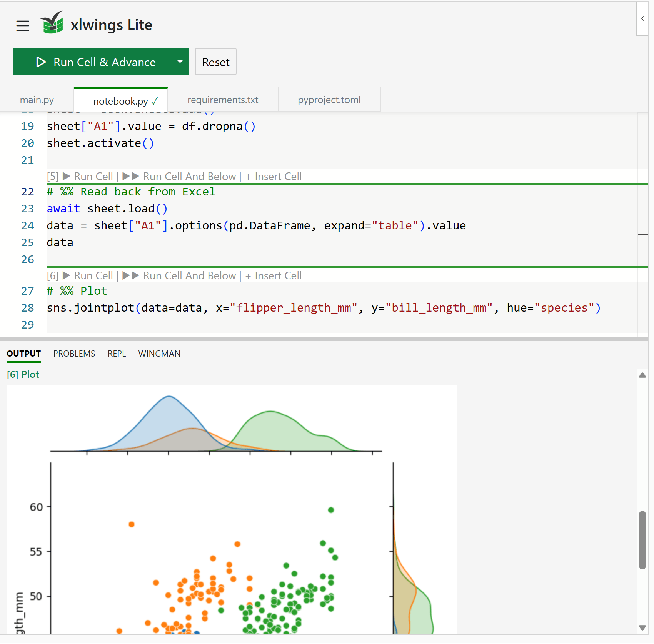Open the WINGMAN panel tab
This screenshot has height=644, width=654.
point(159,354)
